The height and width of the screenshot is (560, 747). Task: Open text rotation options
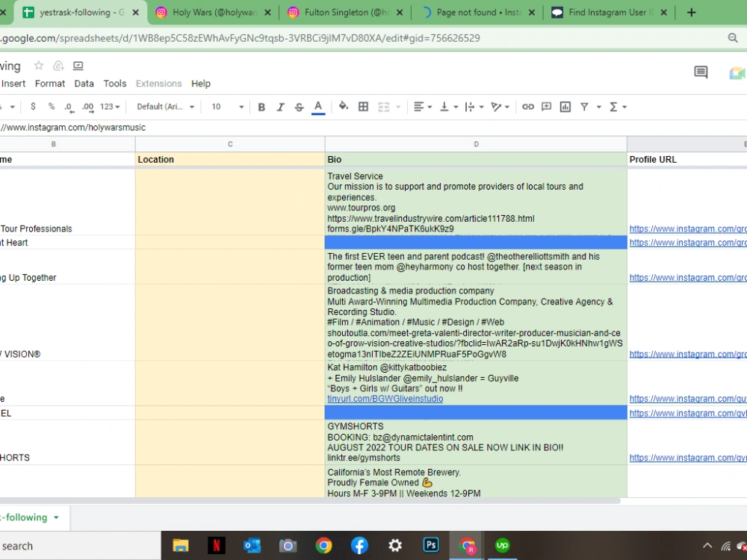coord(500,107)
